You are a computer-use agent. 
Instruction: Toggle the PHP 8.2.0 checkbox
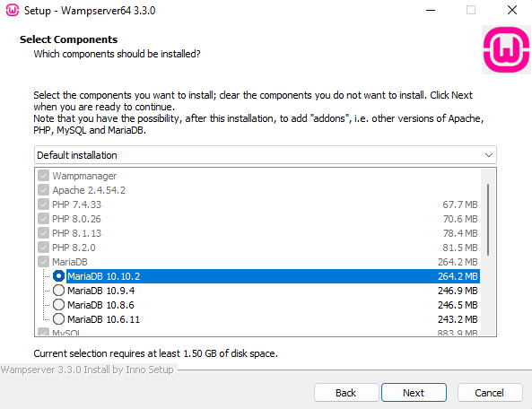tap(43, 248)
